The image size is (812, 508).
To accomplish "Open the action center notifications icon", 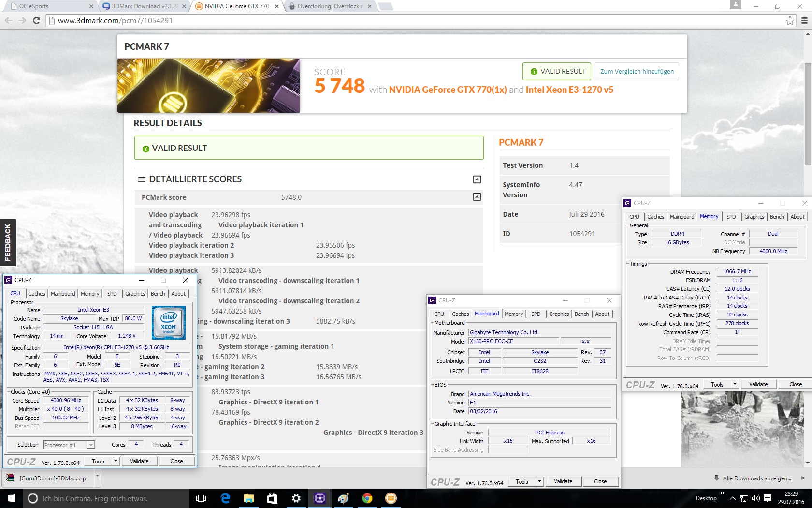I will [768, 498].
